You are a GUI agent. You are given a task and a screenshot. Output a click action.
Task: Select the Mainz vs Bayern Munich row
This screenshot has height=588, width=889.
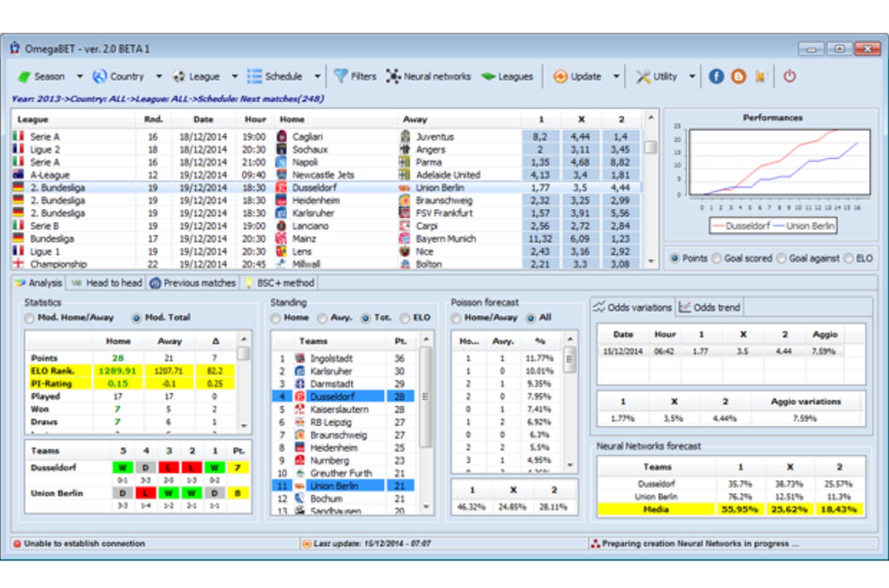coord(327,238)
